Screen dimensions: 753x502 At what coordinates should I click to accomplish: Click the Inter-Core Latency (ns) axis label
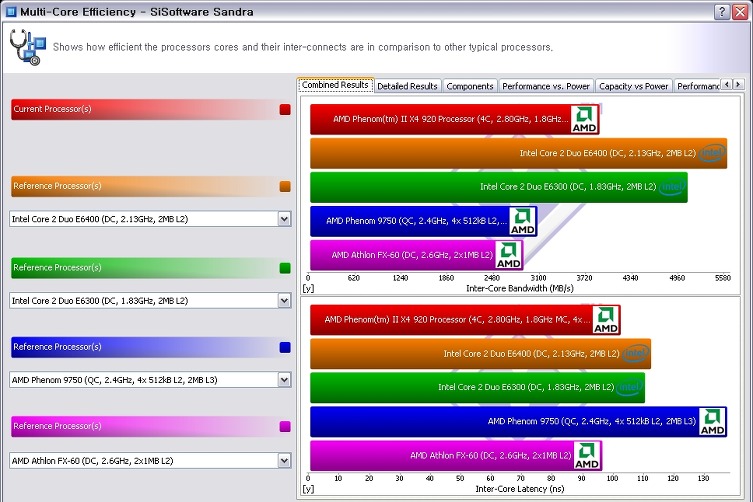tap(520, 489)
